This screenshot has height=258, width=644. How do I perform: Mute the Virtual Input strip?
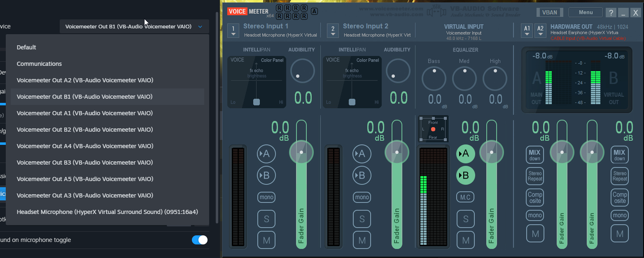pos(465,240)
